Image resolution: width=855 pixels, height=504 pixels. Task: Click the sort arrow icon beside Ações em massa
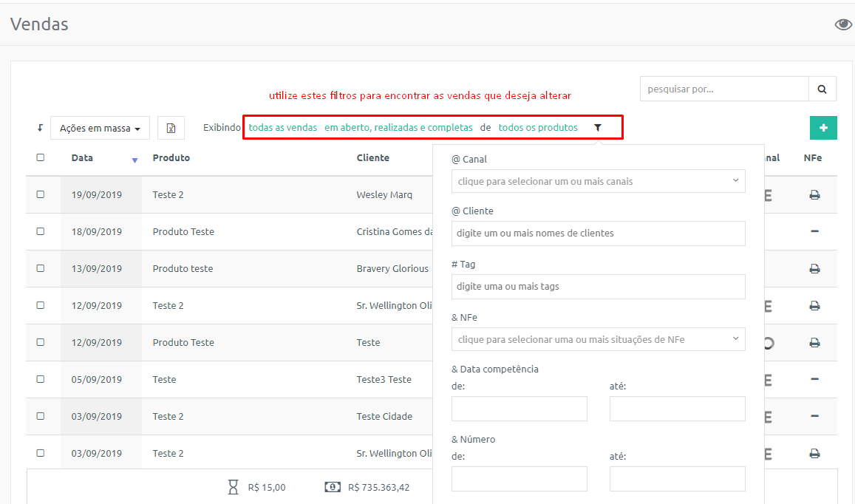(40, 128)
